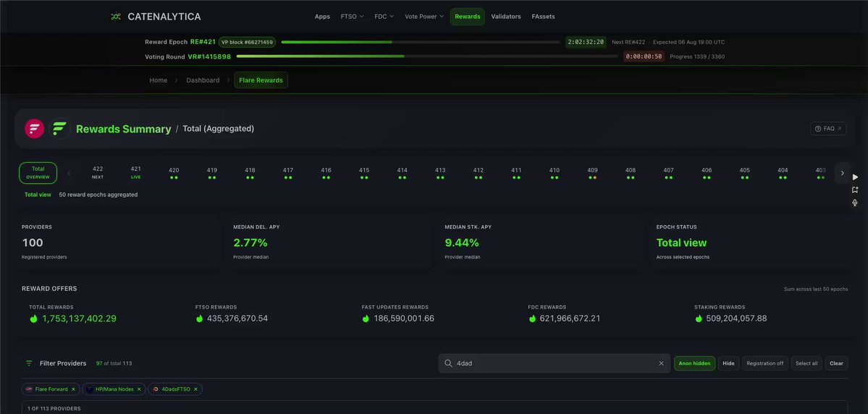The width and height of the screenshot is (868, 414).
Task: Remove the HP/Mana Nodes filter chip
Action: point(139,389)
